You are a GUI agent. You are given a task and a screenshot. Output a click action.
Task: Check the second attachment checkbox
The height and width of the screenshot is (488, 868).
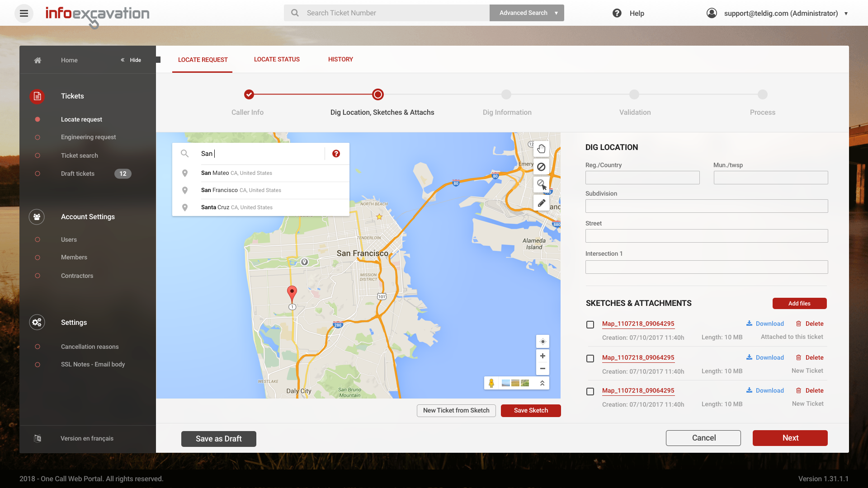(x=590, y=358)
